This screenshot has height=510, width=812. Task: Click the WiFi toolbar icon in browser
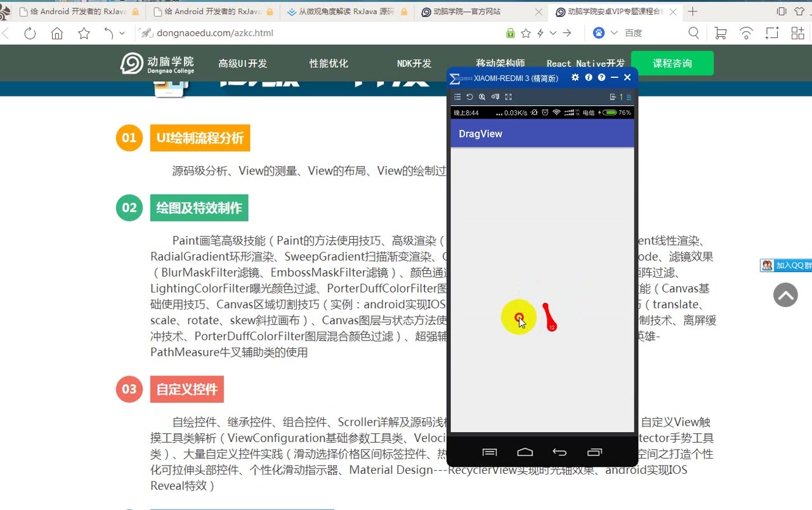click(747, 33)
